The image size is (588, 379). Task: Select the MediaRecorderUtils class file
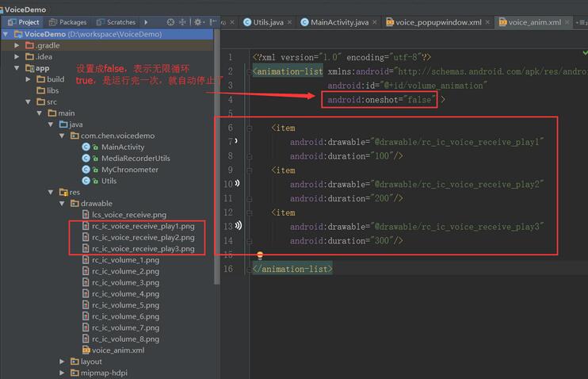[x=136, y=158]
